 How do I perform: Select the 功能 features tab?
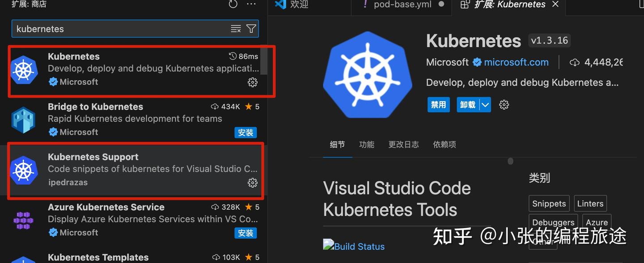[367, 144]
